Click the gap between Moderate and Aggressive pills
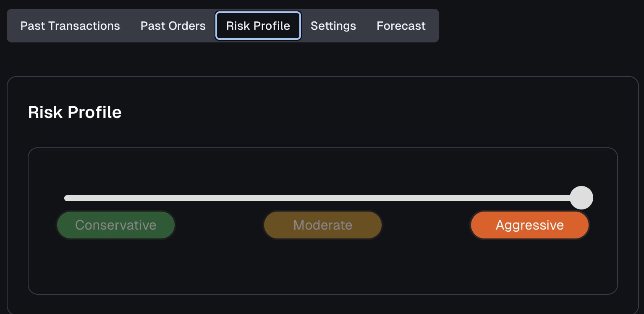The height and width of the screenshot is (314, 644). [426, 225]
